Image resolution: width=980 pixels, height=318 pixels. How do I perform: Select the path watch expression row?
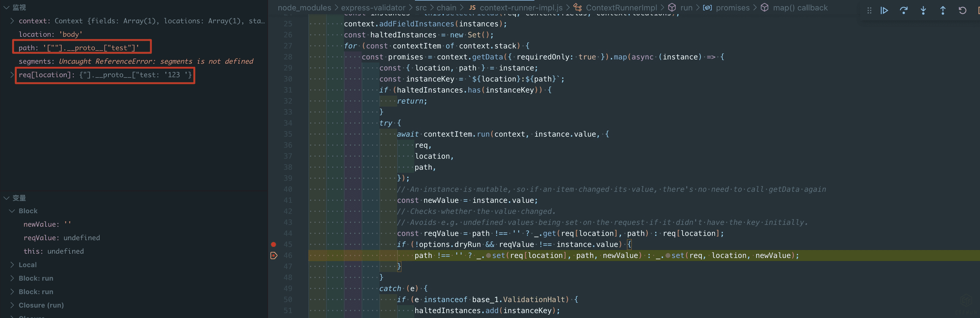click(x=78, y=48)
